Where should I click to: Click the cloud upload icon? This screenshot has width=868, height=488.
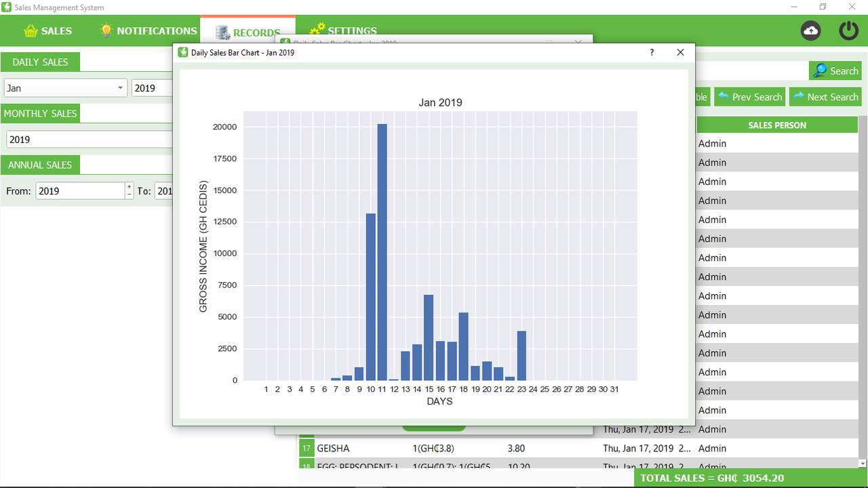click(x=810, y=30)
